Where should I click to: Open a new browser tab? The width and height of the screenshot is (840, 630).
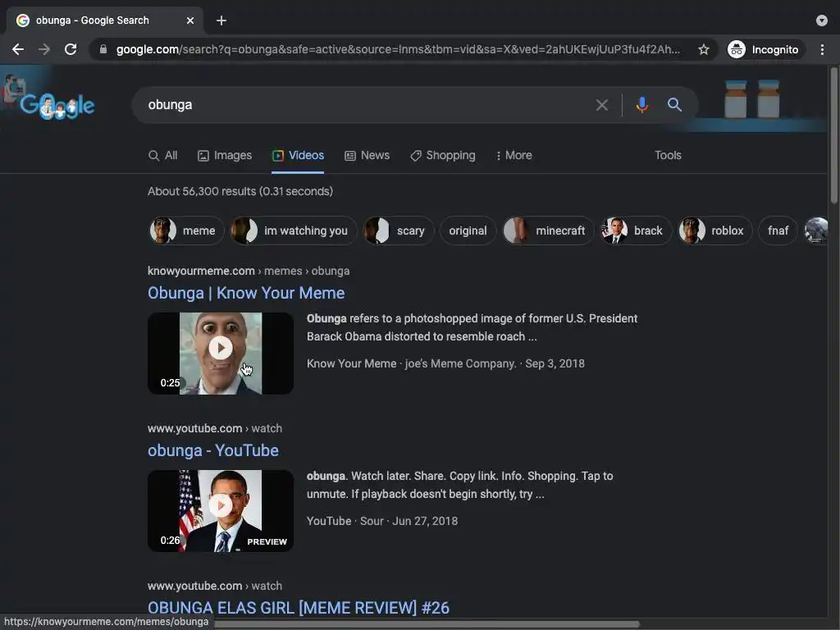(221, 21)
